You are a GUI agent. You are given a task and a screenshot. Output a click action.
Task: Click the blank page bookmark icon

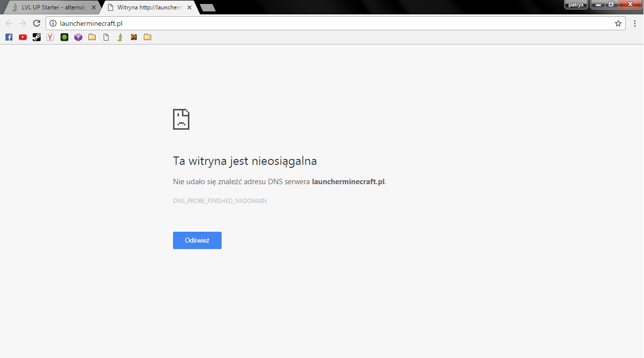(x=106, y=37)
